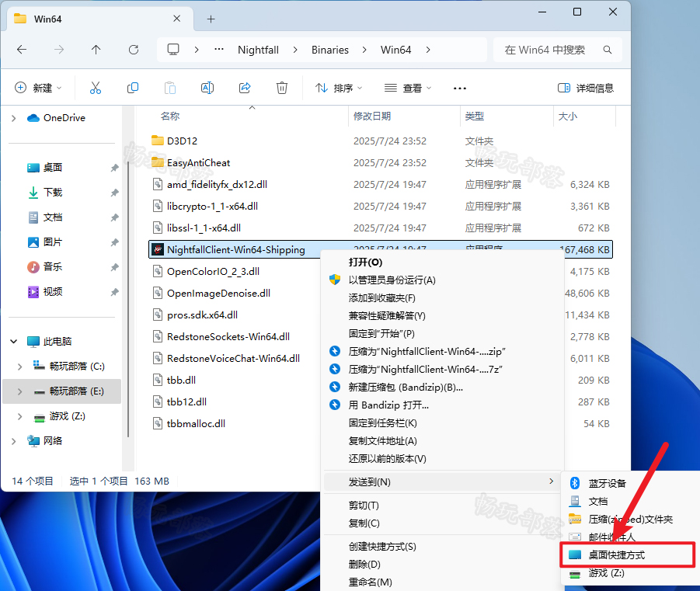Viewport: 700px width, 591px height.
Task: Expand 畅玩部落 (C:) drive node
Action: click(x=19, y=367)
